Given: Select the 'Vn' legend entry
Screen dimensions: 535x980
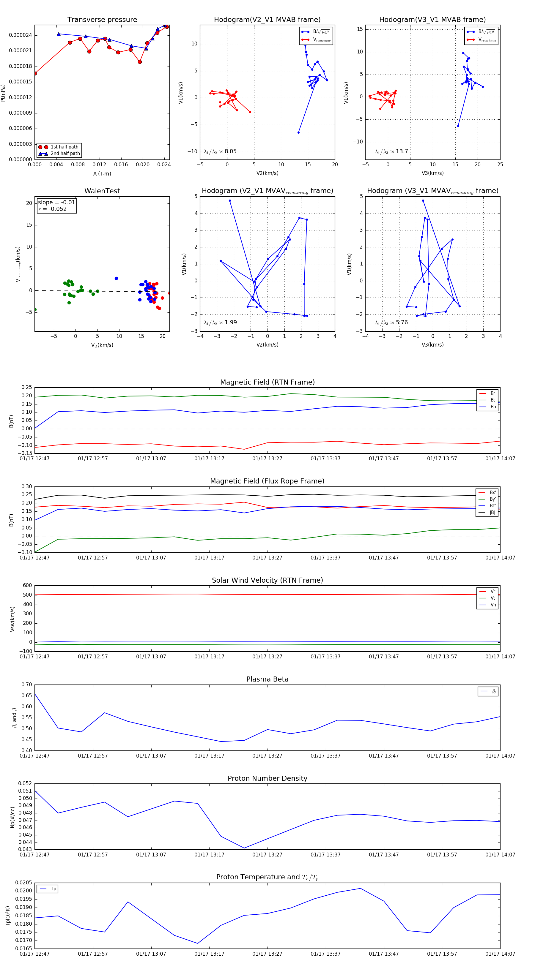Looking at the screenshot, I should coord(487,605).
